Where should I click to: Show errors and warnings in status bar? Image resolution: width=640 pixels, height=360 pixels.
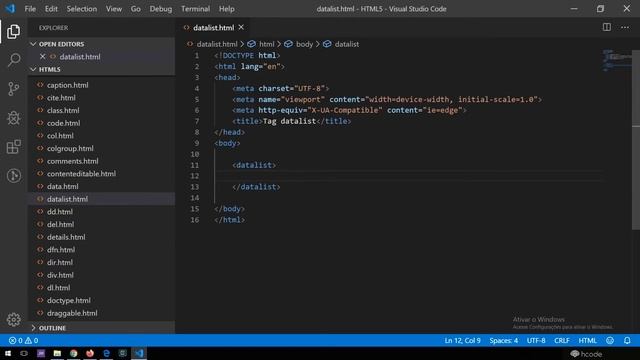click(23, 340)
